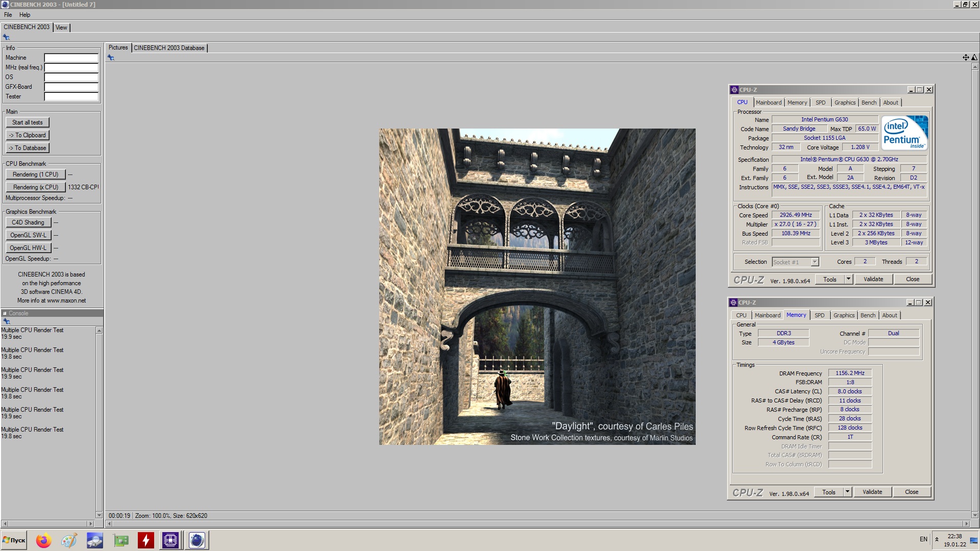Open Firefox from the taskbar
Viewport: 980px width, 551px height.
click(44, 540)
